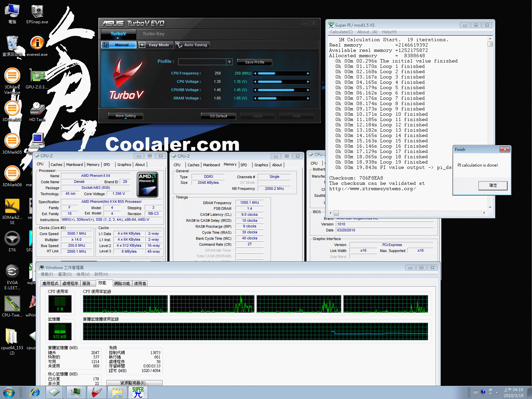The width and height of the screenshot is (532, 399).
Task: Select Easy Mode in TurboV EVO
Action: pos(155,45)
